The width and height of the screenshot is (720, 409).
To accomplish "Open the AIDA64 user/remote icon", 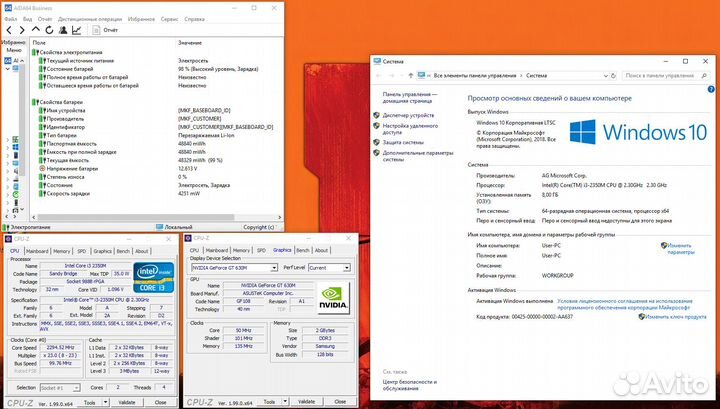I will click(x=63, y=30).
